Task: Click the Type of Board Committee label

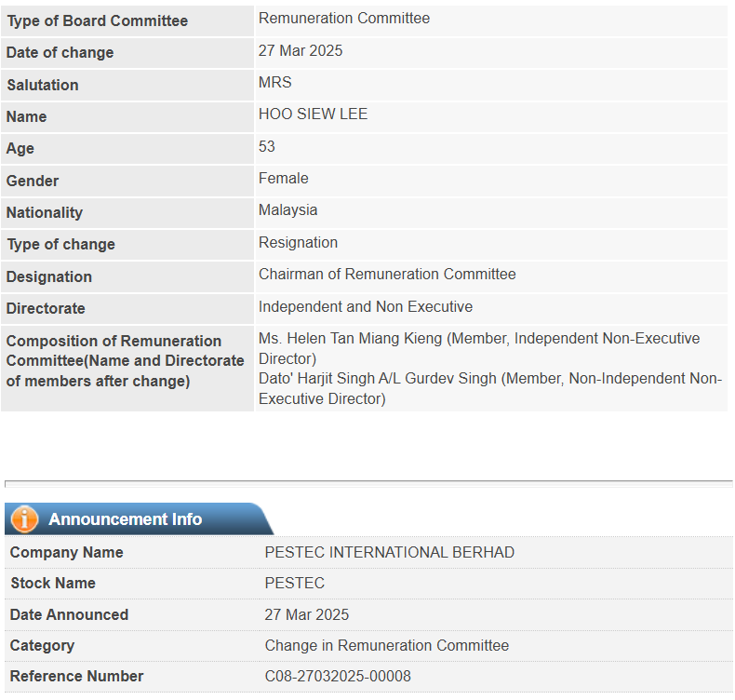Action: [x=98, y=21]
